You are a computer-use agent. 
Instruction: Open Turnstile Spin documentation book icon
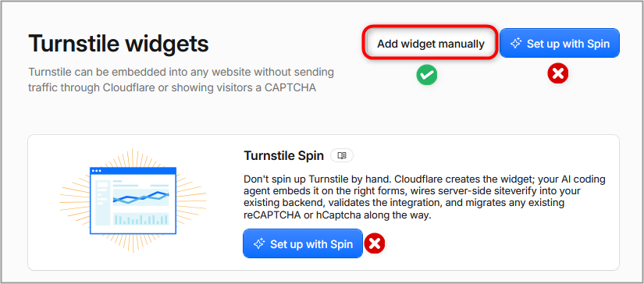[342, 155]
